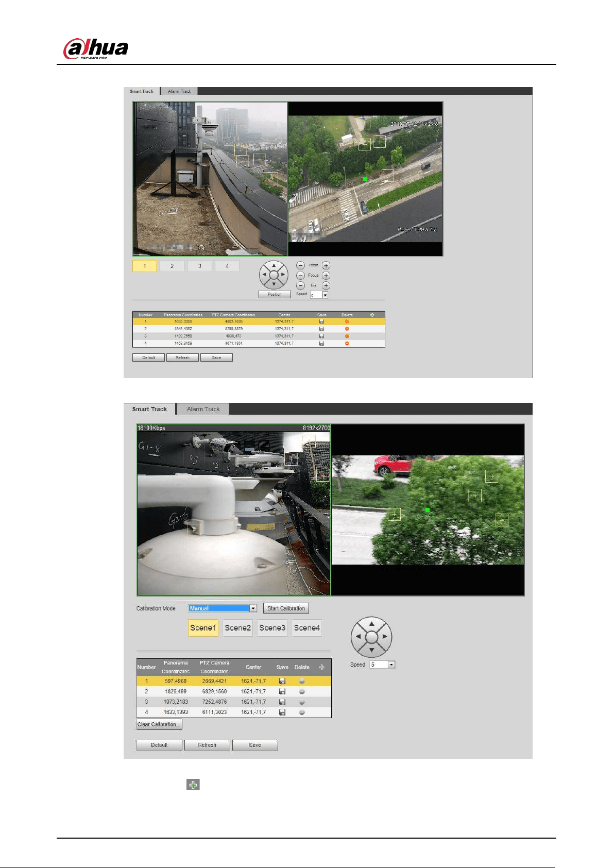This screenshot has width=614, height=868.
Task: Open Speed dropdown below the larger PTZ pad
Action: (382, 665)
